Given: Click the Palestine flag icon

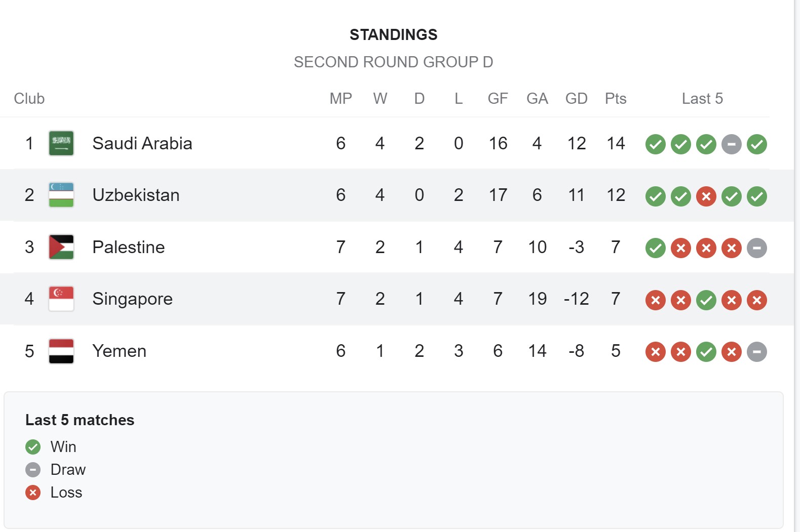Looking at the screenshot, I should click(61, 247).
